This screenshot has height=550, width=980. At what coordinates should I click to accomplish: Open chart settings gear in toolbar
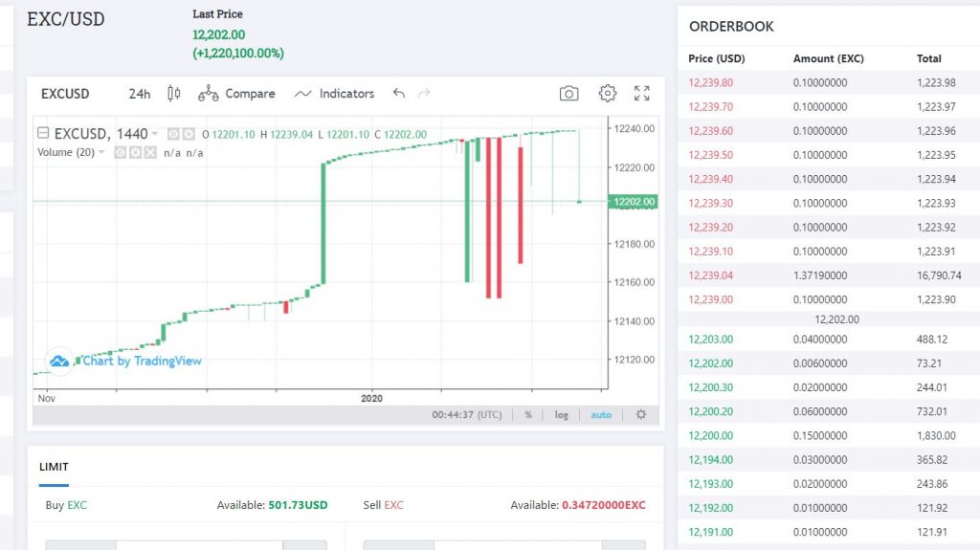(x=608, y=94)
